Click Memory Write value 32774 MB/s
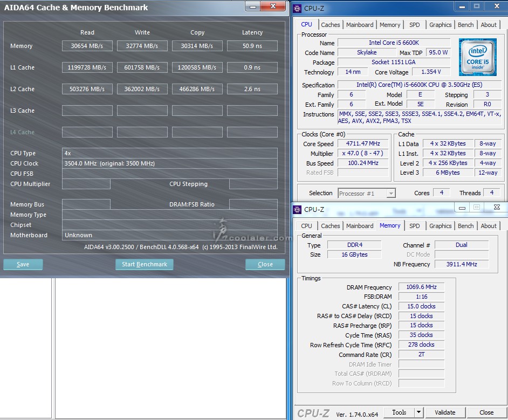 coord(142,46)
